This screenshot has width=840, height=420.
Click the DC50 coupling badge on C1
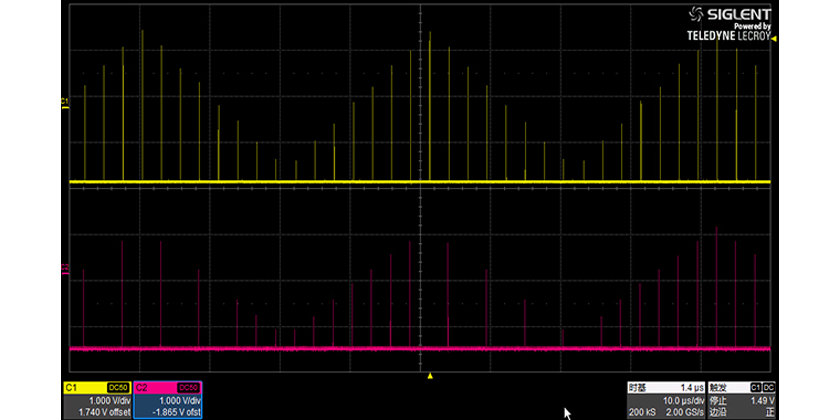[117, 387]
